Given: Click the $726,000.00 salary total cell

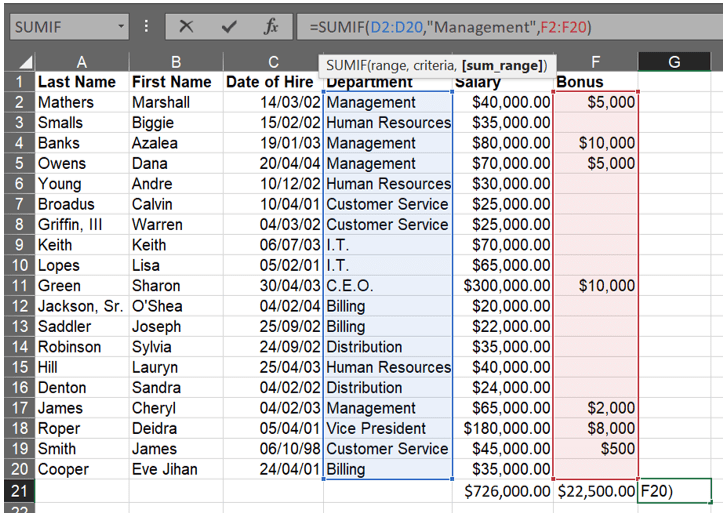Looking at the screenshot, I should [503, 490].
